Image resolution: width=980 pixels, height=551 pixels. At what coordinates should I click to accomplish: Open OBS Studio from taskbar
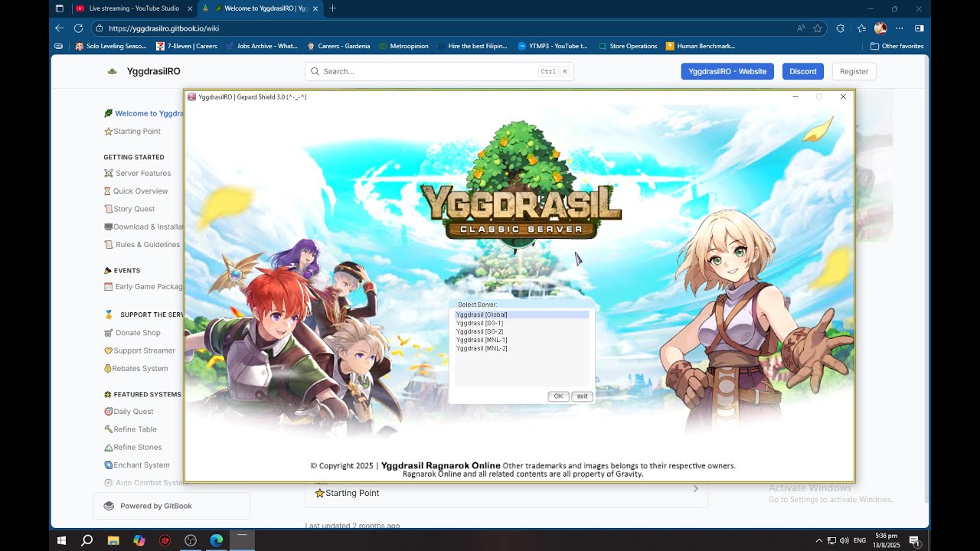[x=191, y=540]
